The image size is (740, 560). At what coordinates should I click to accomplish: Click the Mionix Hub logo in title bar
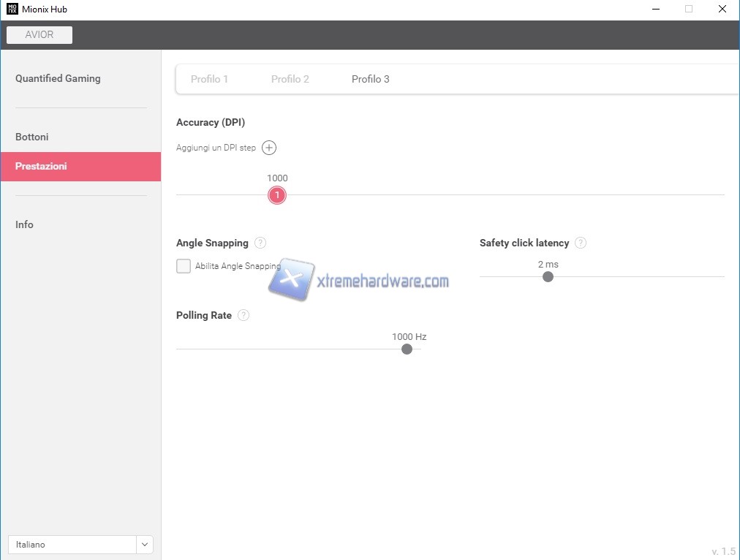pyautogui.click(x=12, y=10)
